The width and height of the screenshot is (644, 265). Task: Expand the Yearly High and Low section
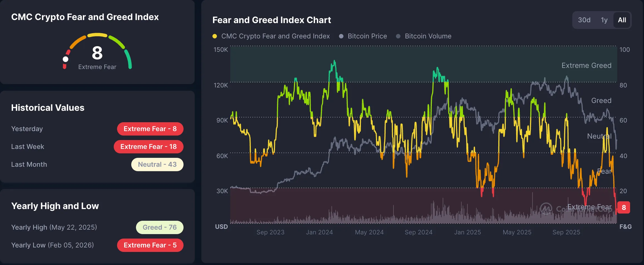(x=55, y=206)
